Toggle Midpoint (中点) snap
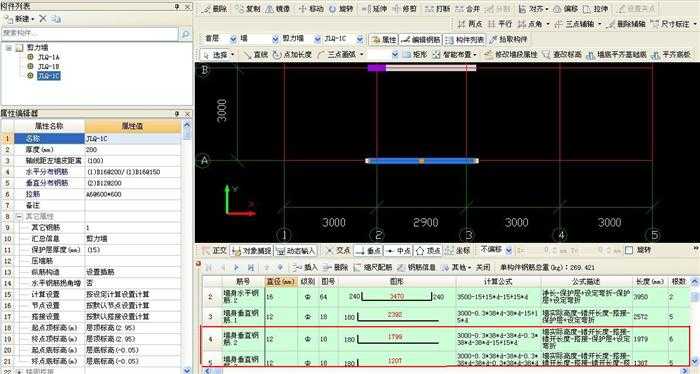Image resolution: width=700 pixels, height=374 pixels. pyautogui.click(x=398, y=251)
